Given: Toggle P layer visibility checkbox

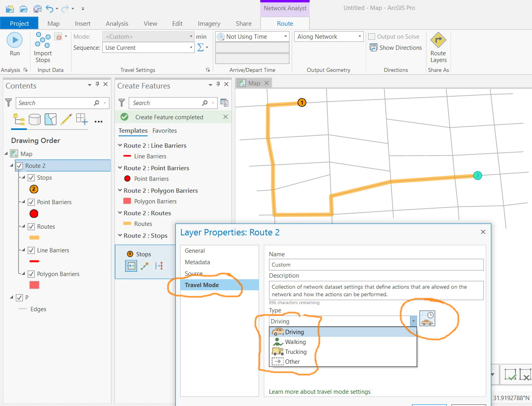Looking at the screenshot, I should click(19, 298).
